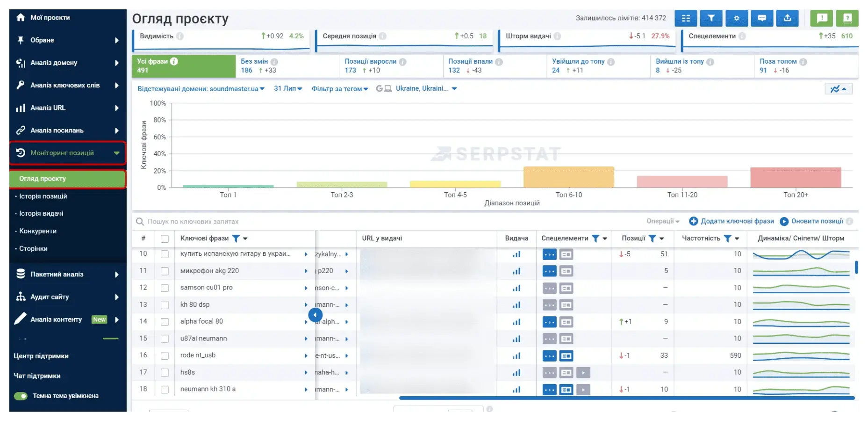Image resolution: width=868 pixels, height=421 pixels.
Task: Open the 31 Лип date dropdown
Action: coord(288,88)
